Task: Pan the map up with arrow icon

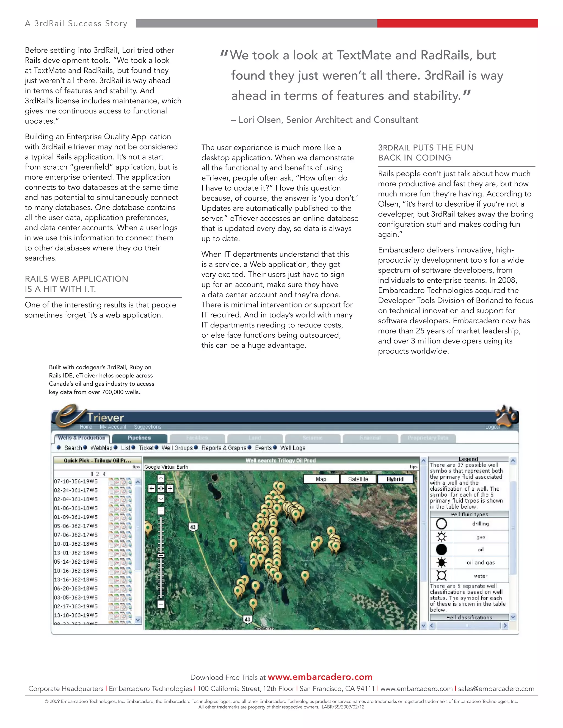Action: pos(161,479)
